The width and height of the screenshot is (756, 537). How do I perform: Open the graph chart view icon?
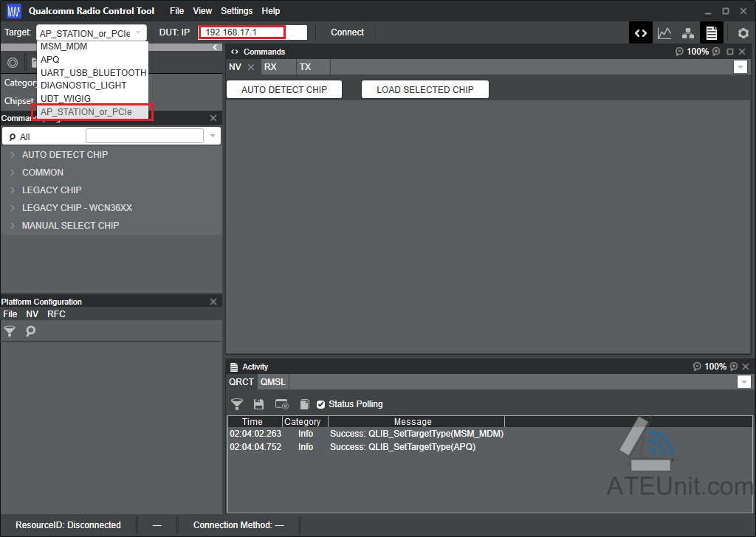tap(664, 33)
